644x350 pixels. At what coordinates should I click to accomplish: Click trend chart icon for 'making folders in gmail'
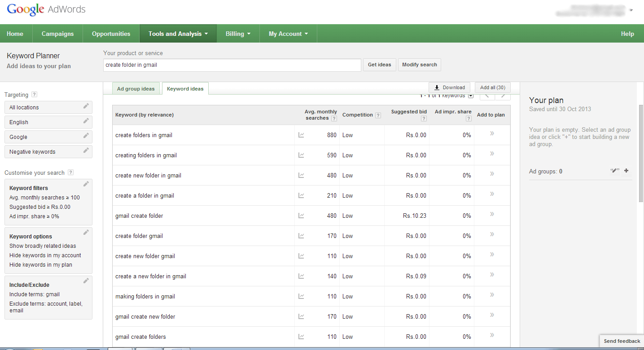pos(301,296)
